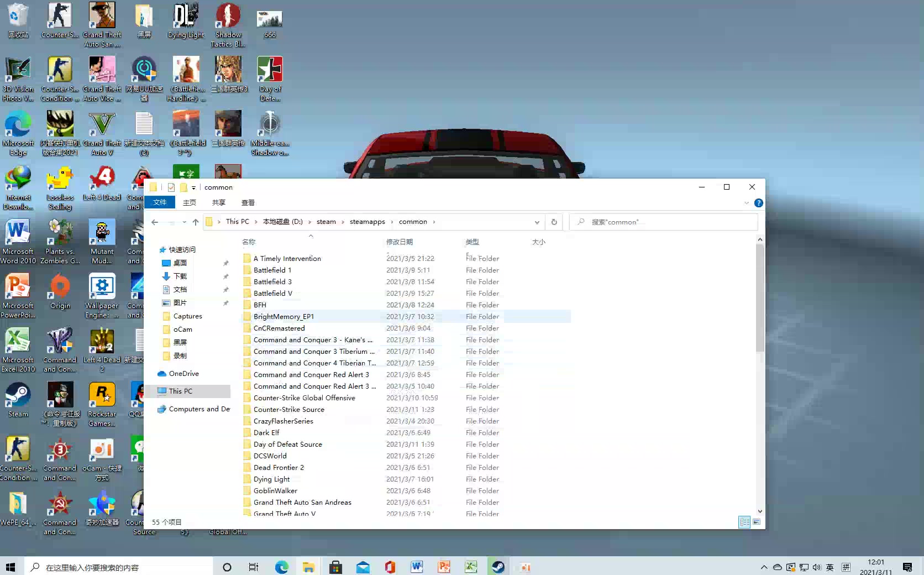Switch to the 主页 ribbon tab
This screenshot has width=924, height=575.
coord(190,202)
